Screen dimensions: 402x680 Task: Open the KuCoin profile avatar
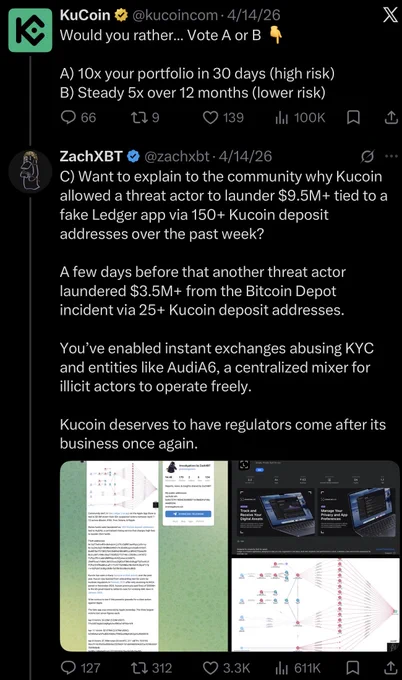pyautogui.click(x=30, y=30)
